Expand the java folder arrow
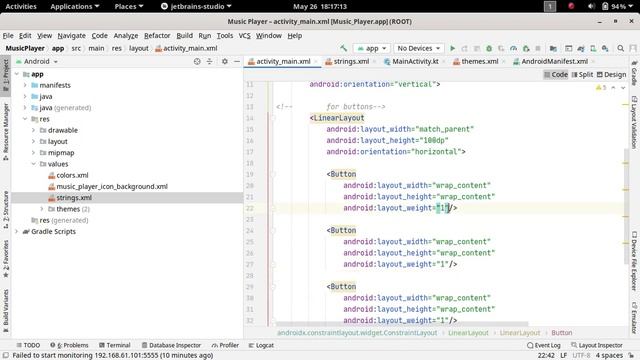This screenshot has width=640, height=360. coord(25,96)
